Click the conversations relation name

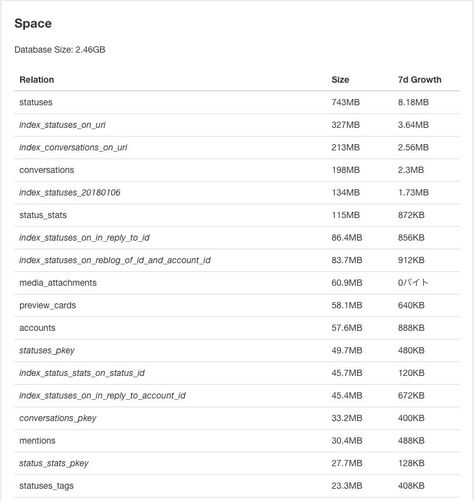point(47,170)
